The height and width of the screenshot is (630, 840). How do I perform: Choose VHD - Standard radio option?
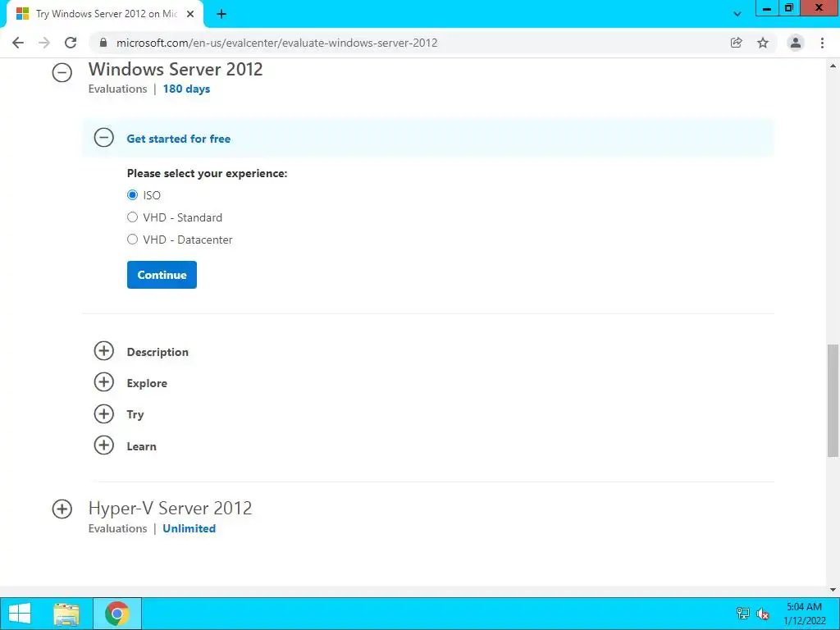coord(132,217)
